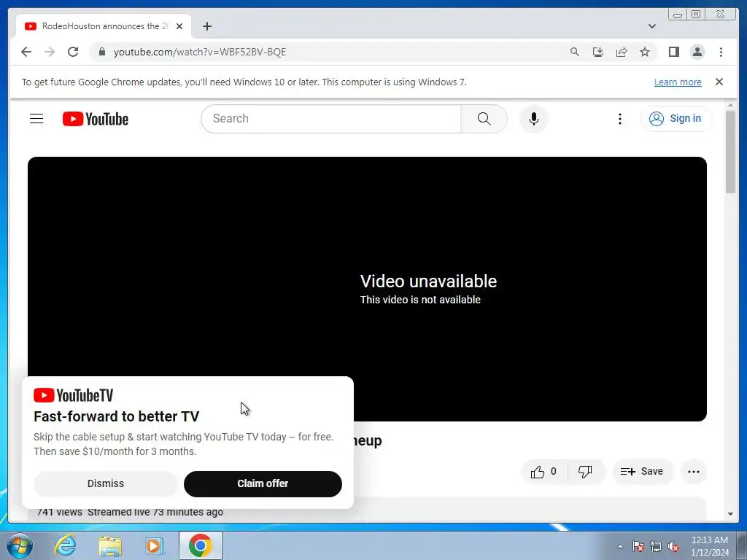Expand the tab search chevron
The height and width of the screenshot is (560, 747).
coord(651,26)
